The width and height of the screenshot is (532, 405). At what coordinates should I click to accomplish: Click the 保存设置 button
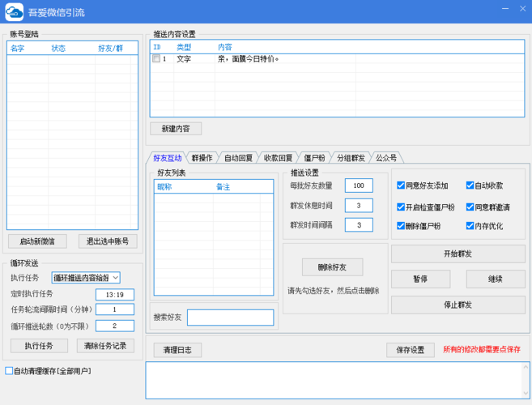click(411, 350)
